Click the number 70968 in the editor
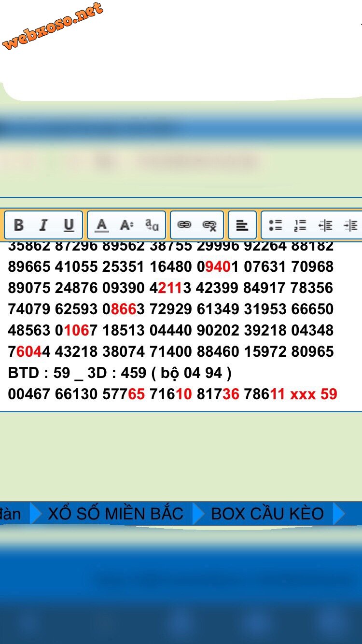Image resolution: width=362 pixels, height=644 pixels. [313, 266]
